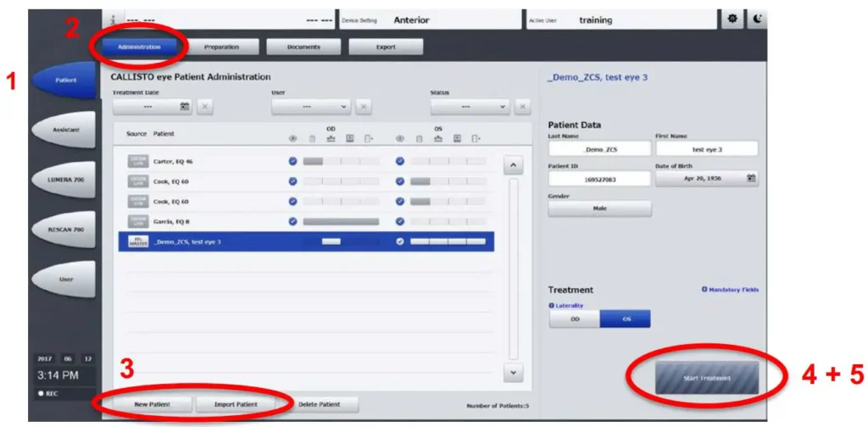Click the Mandatory Fields info icon
The width and height of the screenshot is (868, 427).
[704, 289]
